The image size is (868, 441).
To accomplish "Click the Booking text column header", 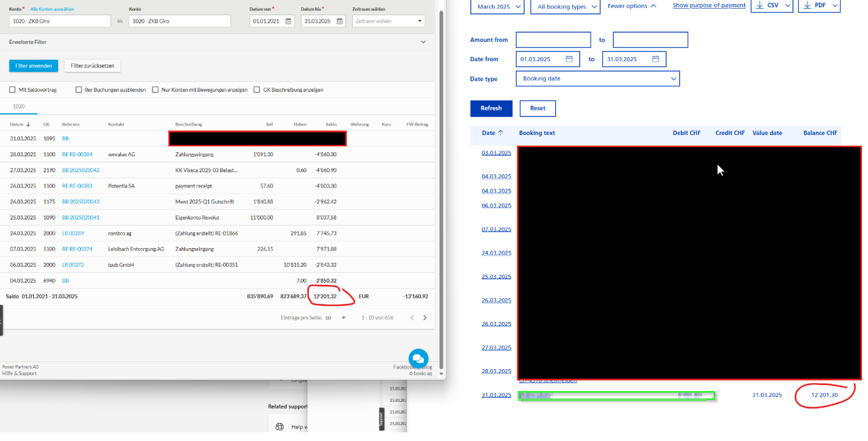I will 537,133.
